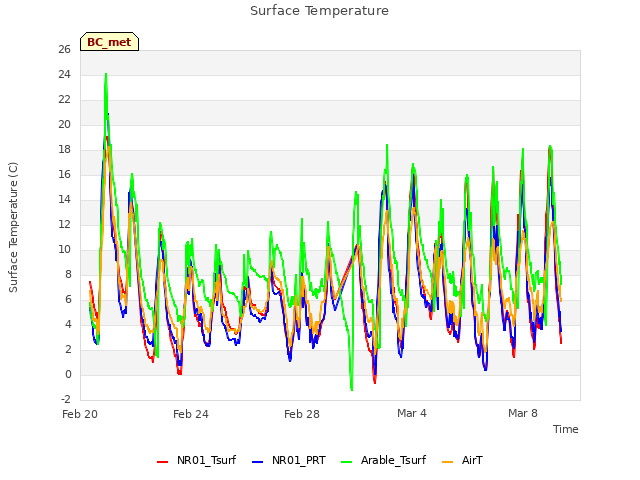
Task: Click the Mar 8 x-axis label
Action: [x=523, y=413]
